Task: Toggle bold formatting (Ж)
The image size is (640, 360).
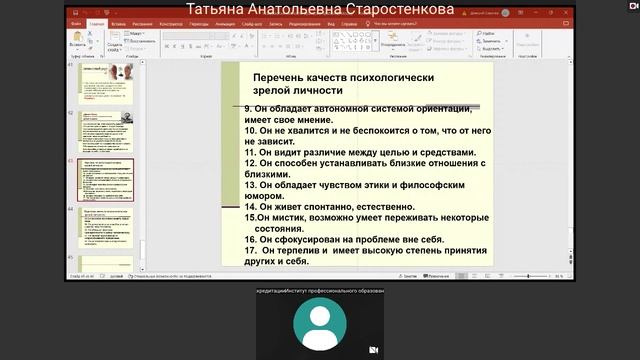Action: (167, 47)
